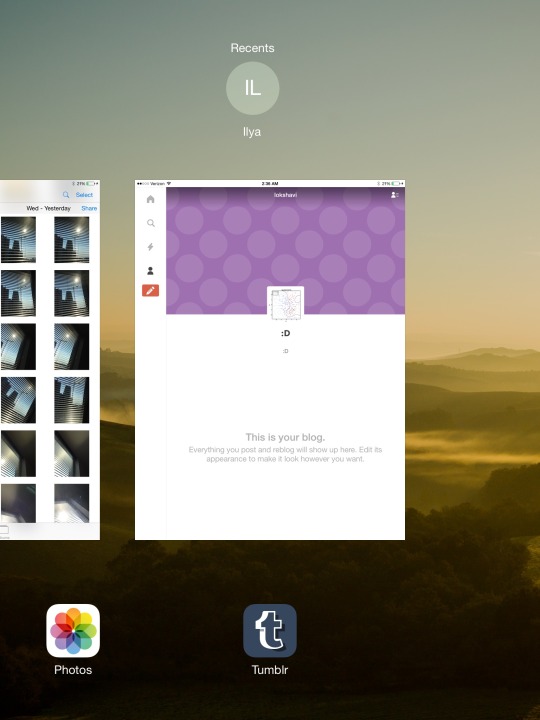Tap the bold :D blog title
Viewport: 540px width, 720px height.
(285, 333)
